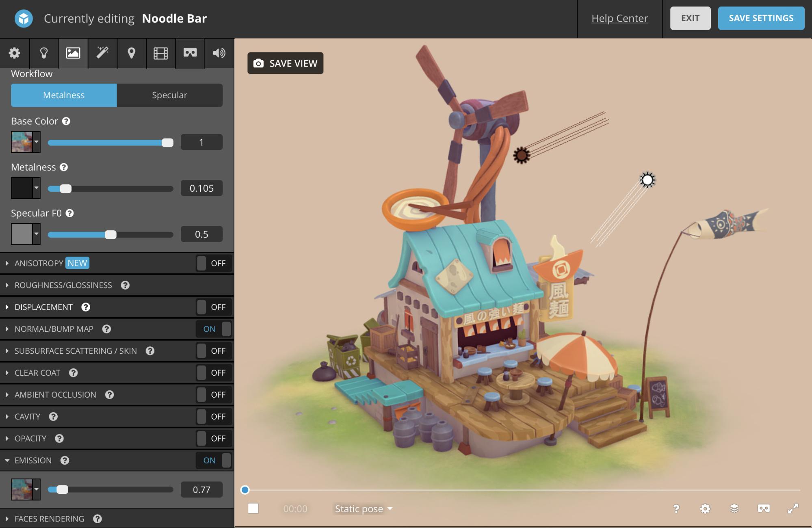Open the Annotations map pin tab
Viewport: 812px width, 528px height.
pyautogui.click(x=131, y=53)
